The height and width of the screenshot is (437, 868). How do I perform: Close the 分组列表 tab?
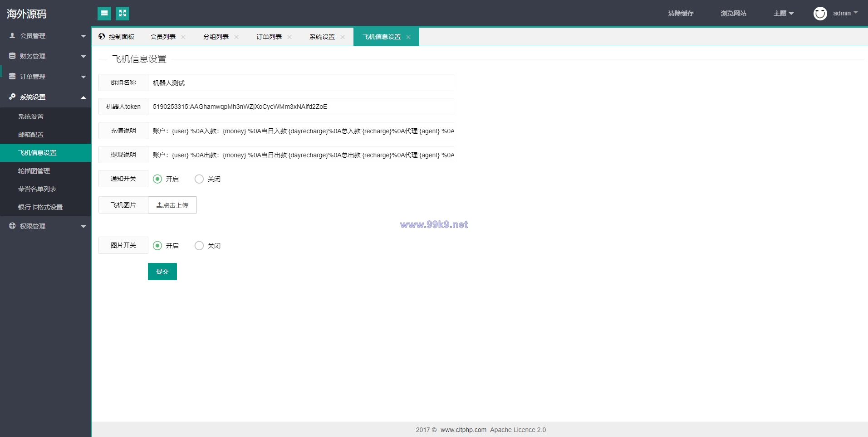click(x=236, y=37)
